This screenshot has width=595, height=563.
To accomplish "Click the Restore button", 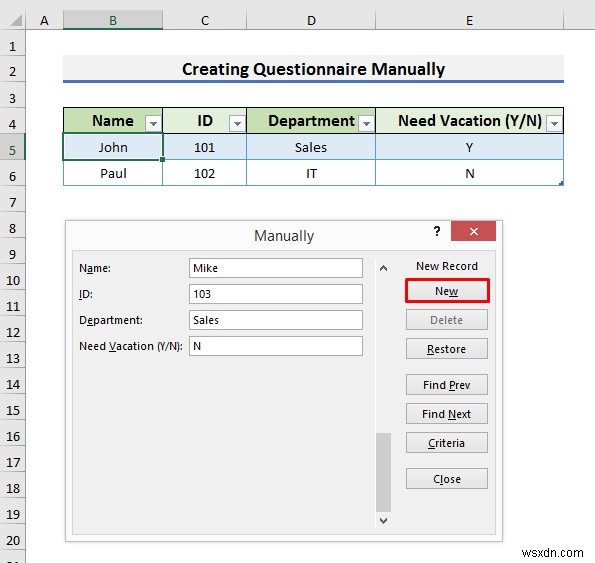I will click(x=447, y=349).
